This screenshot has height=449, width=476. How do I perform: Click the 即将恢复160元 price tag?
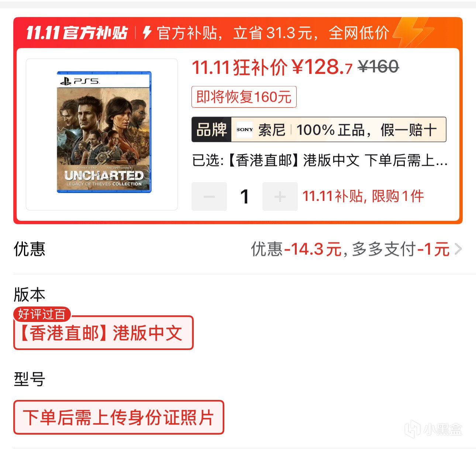(x=244, y=97)
